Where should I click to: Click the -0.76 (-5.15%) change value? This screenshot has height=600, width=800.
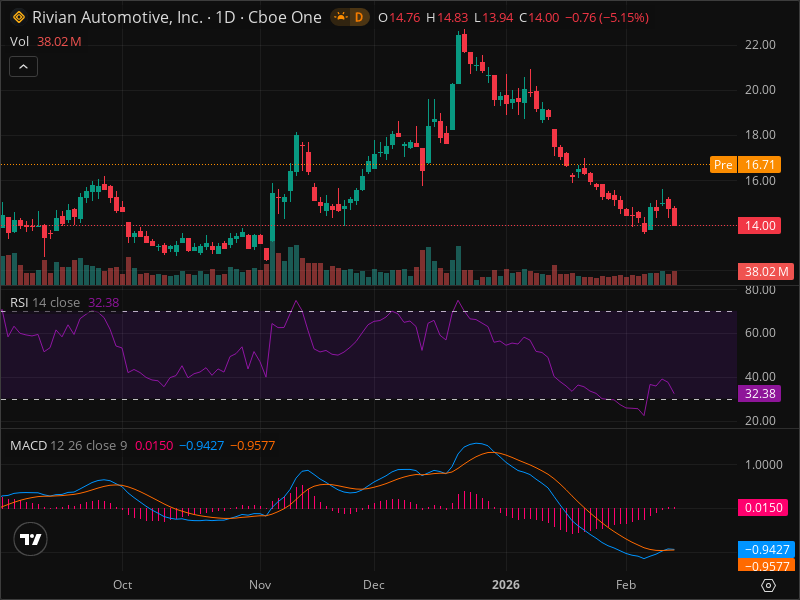[x=607, y=17]
